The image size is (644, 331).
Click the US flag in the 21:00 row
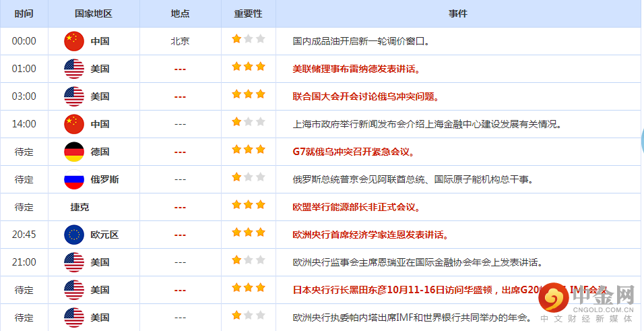[x=74, y=262]
